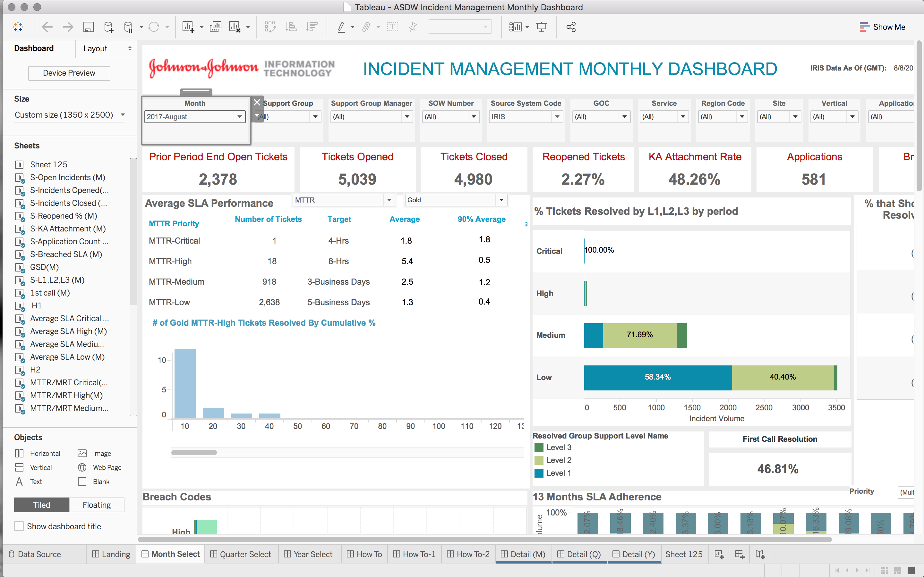Screen dimensions: 924x577
Task: Select the share dashboard icon
Action: pyautogui.click(x=570, y=27)
